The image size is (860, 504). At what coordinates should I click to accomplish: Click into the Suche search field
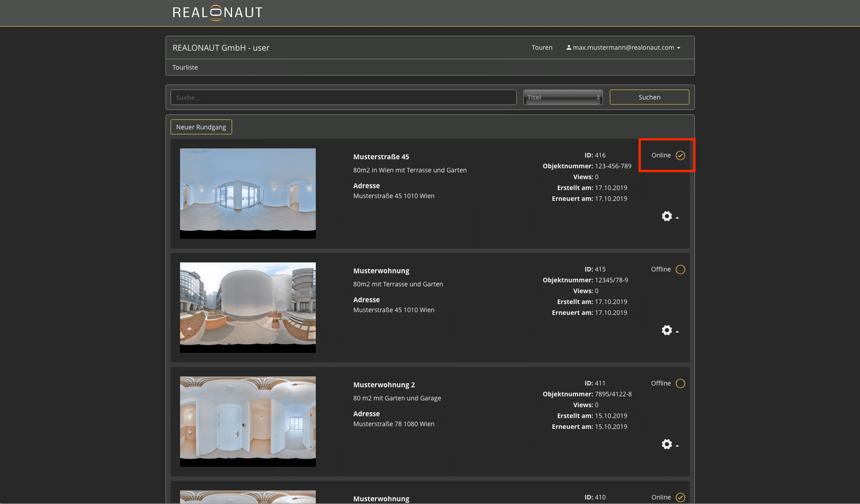[343, 97]
